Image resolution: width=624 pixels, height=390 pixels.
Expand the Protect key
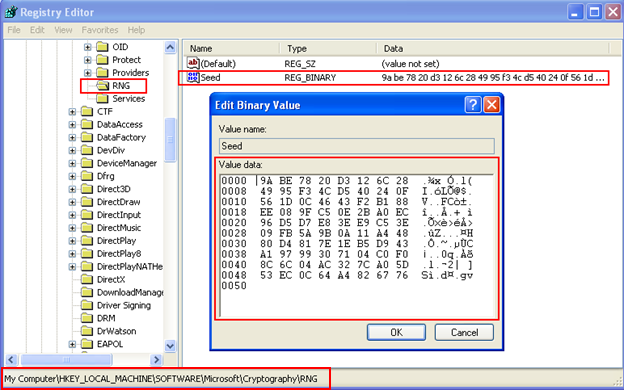click(88, 60)
